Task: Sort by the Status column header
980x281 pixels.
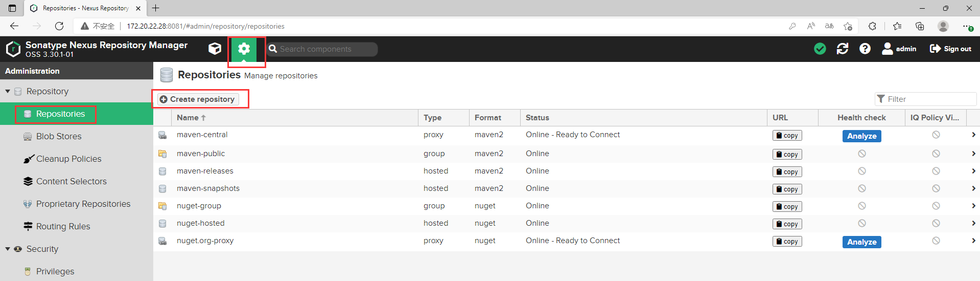Action: pyautogui.click(x=644, y=118)
